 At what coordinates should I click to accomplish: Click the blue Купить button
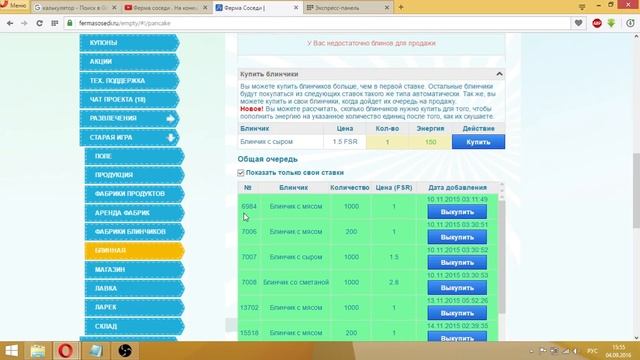coord(478,142)
